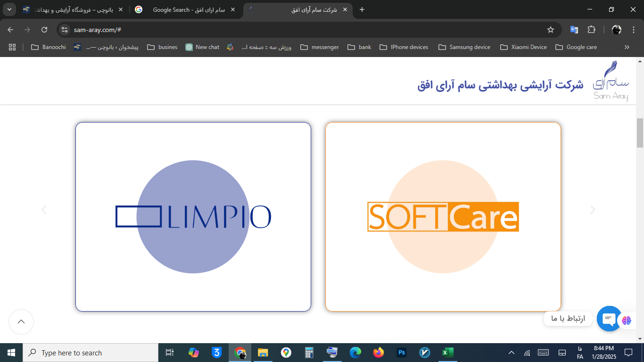This screenshot has height=362, width=644.
Task: Open the busines bookmarks folder
Action: (x=162, y=47)
